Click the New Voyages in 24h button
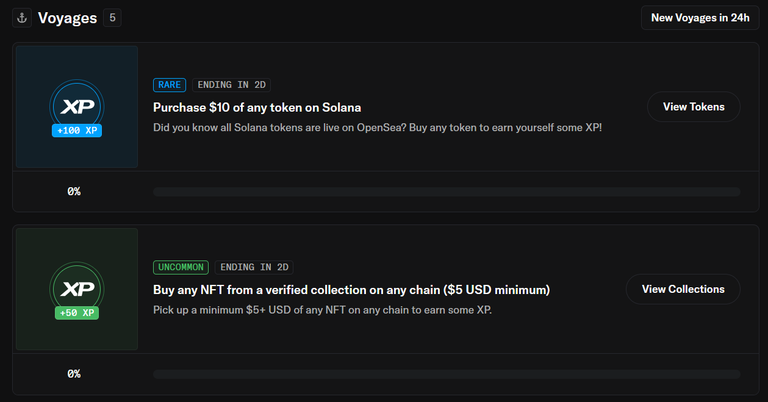This screenshot has height=402, width=768. (700, 18)
